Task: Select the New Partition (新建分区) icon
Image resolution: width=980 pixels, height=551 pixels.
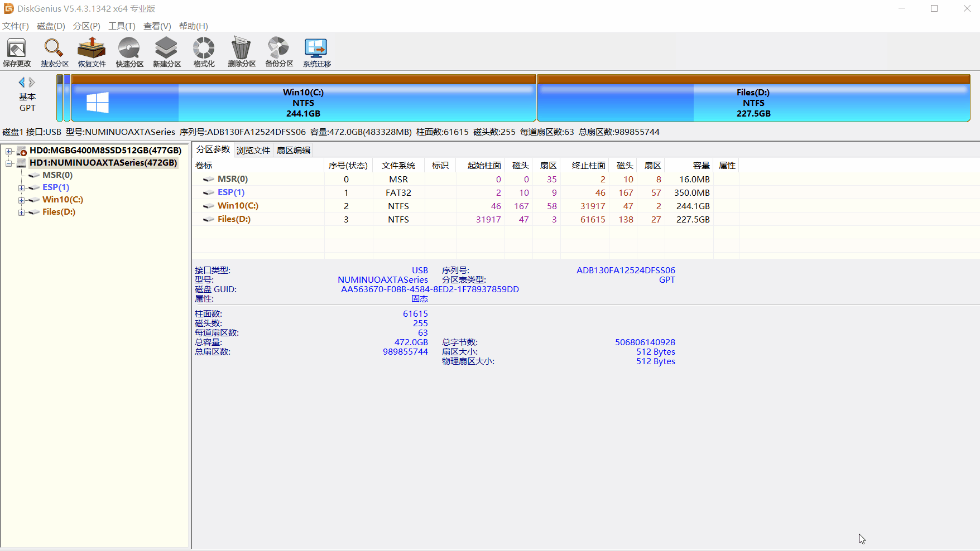Action: coord(167,52)
